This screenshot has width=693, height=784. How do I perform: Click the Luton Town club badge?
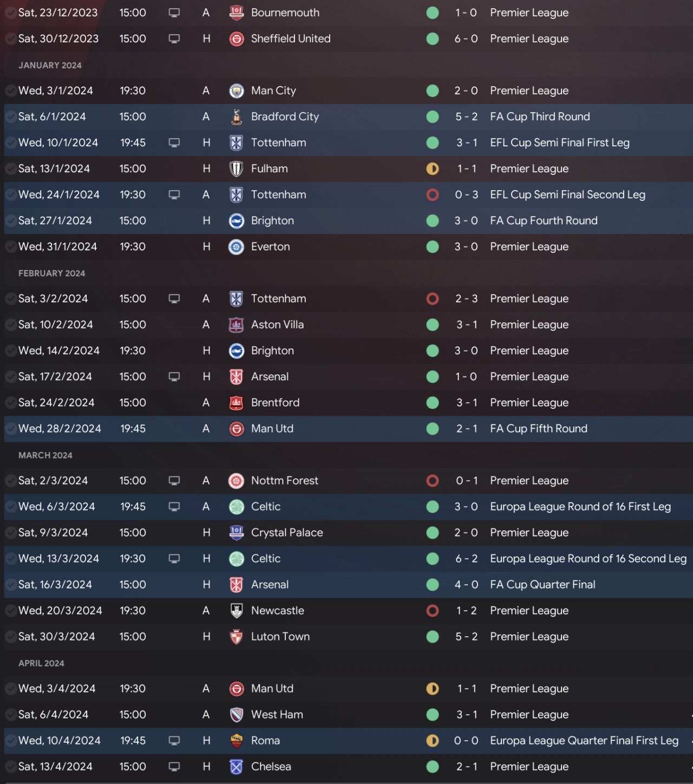pyautogui.click(x=237, y=636)
